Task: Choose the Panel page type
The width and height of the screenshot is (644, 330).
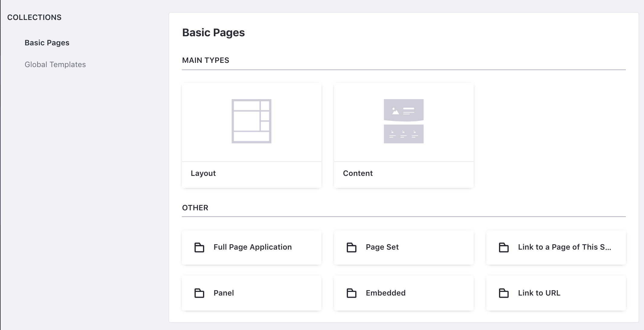Action: (x=252, y=293)
